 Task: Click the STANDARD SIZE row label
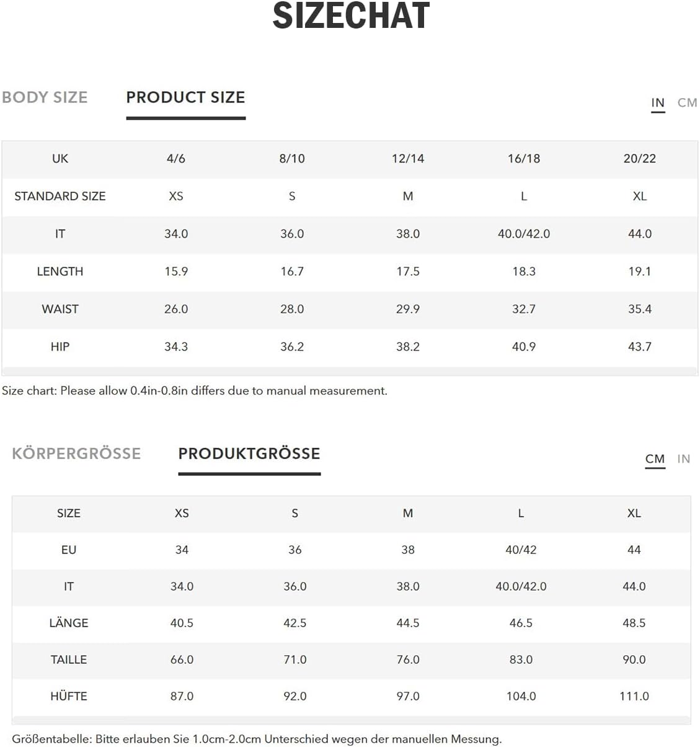[x=60, y=197]
